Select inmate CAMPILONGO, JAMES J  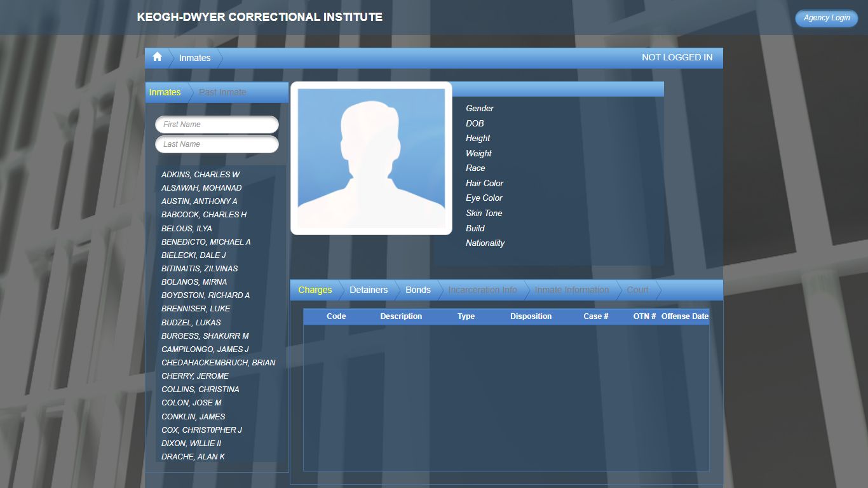205,349
